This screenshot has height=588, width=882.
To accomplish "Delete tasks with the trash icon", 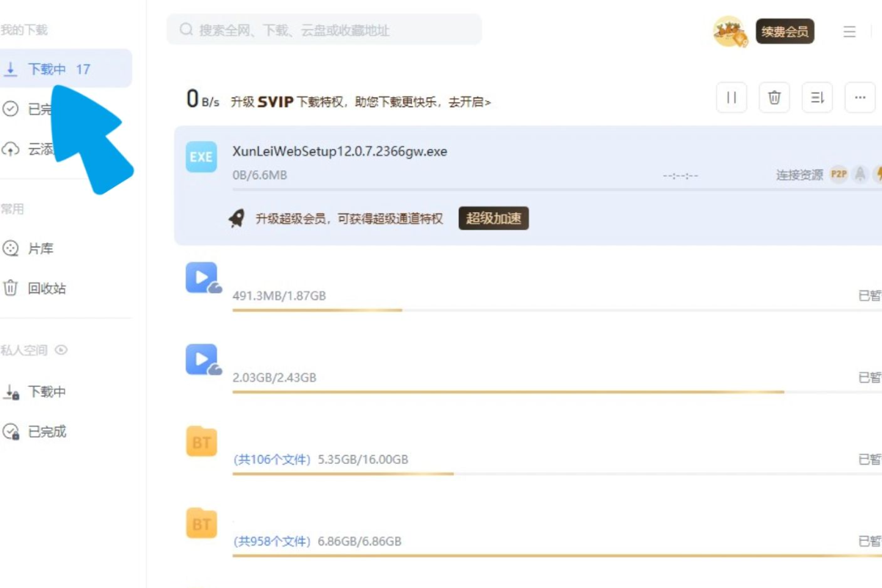I will pyautogui.click(x=774, y=97).
